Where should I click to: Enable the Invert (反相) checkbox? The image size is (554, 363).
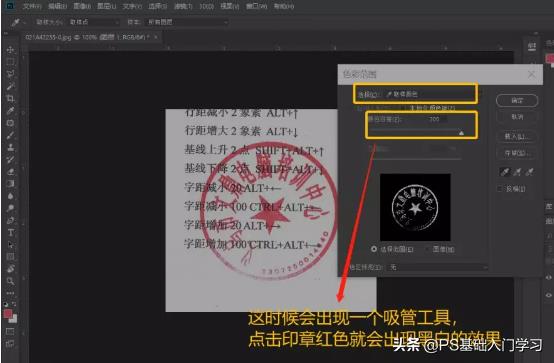[x=500, y=189]
